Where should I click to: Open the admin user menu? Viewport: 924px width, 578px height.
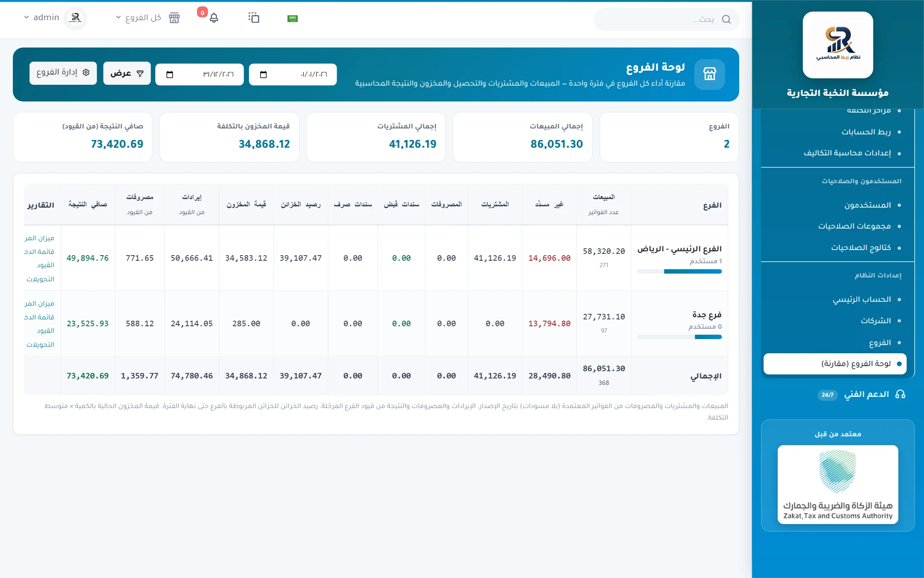pos(41,18)
